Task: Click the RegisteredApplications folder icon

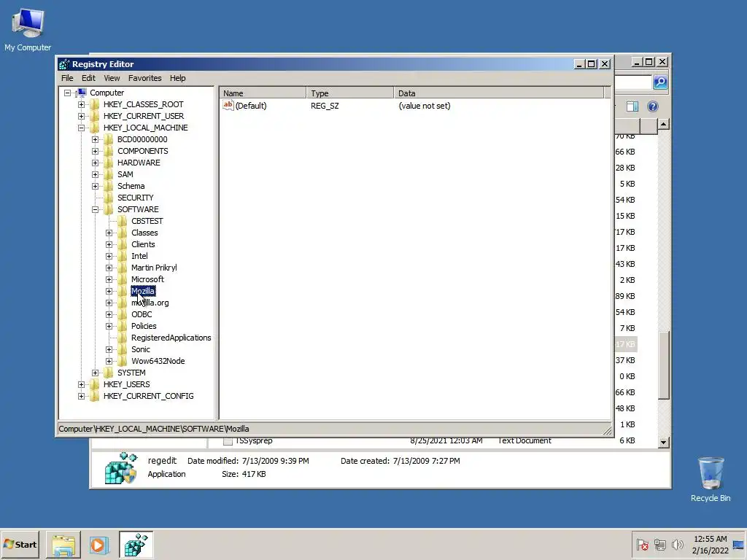Action: (x=123, y=338)
